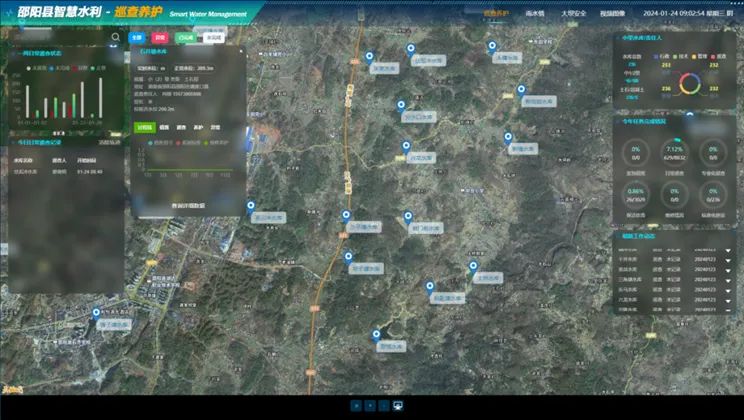This screenshot has height=420, width=744.
Task: Click the red filter button beside 全部
Action: [160, 37]
